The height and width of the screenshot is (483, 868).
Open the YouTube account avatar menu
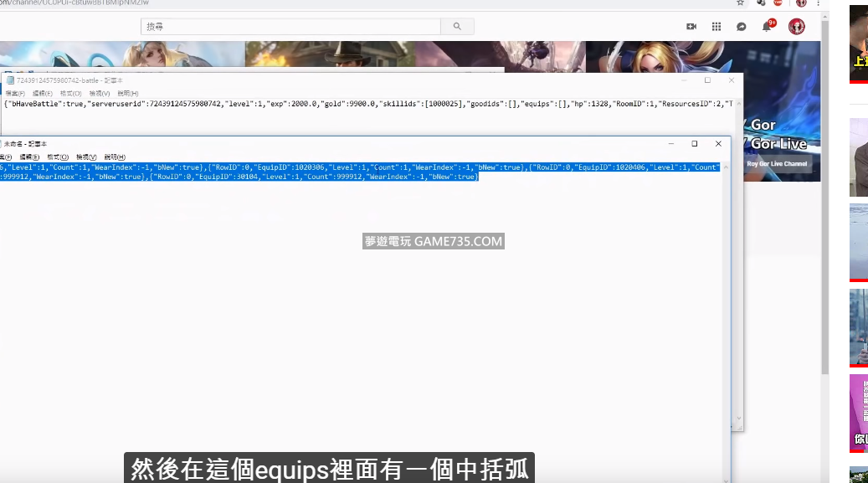pyautogui.click(x=797, y=26)
